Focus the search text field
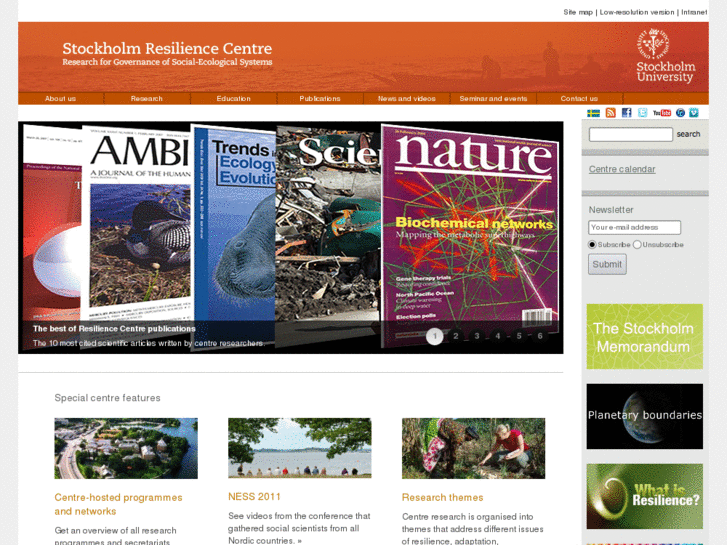Screen dimensions: 727x545 point(631,135)
